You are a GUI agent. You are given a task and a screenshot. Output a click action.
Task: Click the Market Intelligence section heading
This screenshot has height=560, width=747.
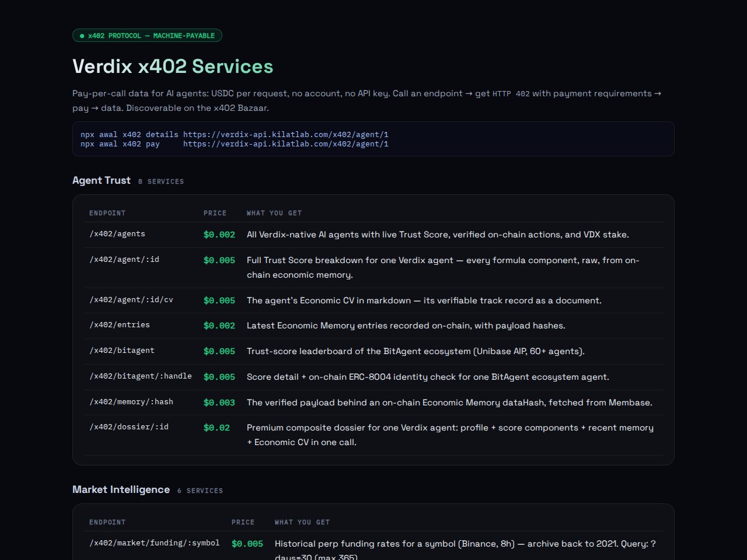121,489
